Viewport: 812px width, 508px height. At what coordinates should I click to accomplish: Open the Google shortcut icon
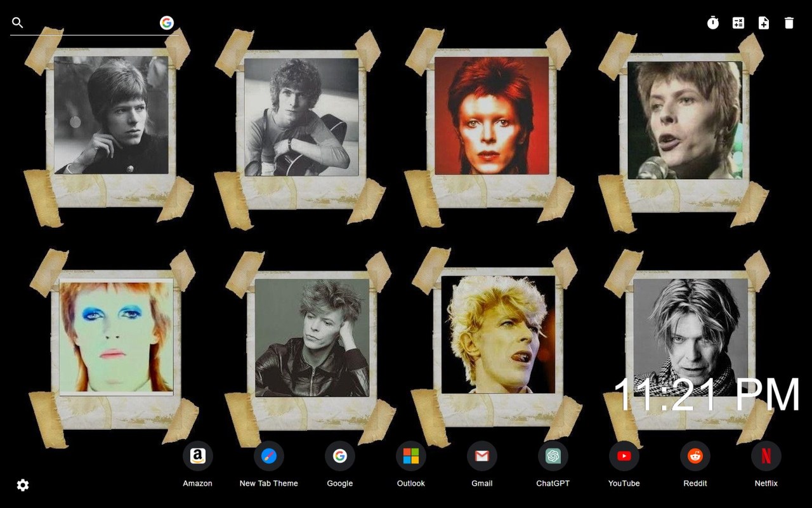pos(340,456)
